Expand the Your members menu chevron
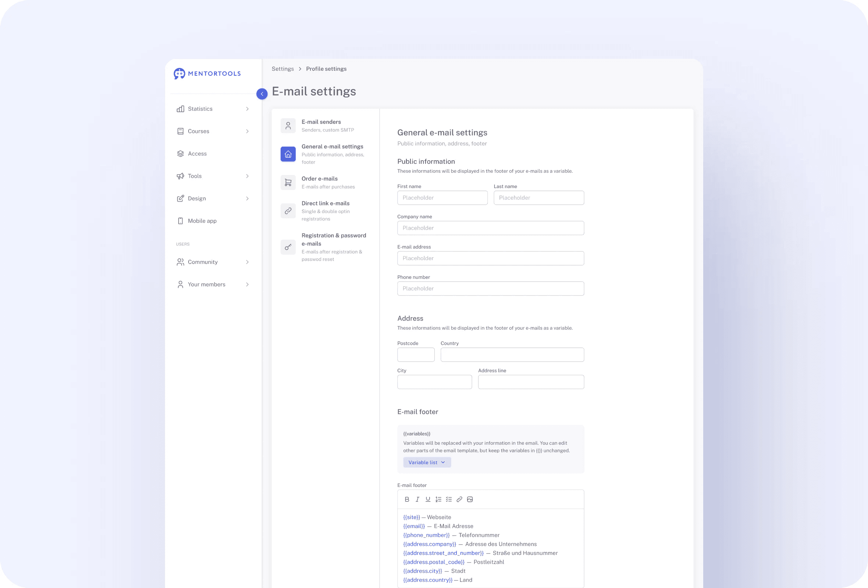 pyautogui.click(x=247, y=284)
